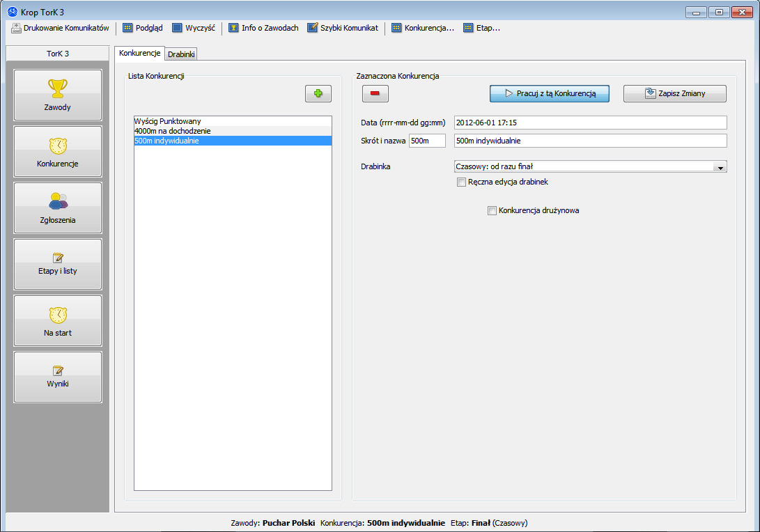Select Wyścig Punktowany in competition list
The width and height of the screenshot is (760, 532).
pos(167,121)
